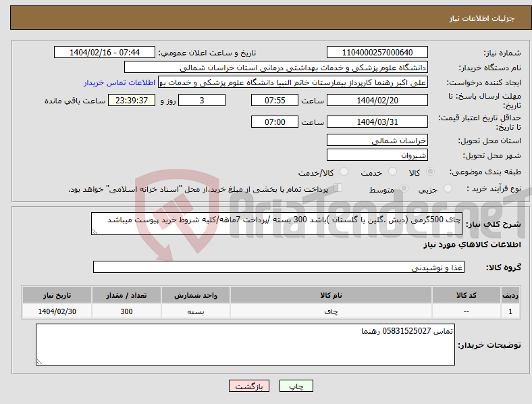Select the کالا radio button

click(430, 172)
